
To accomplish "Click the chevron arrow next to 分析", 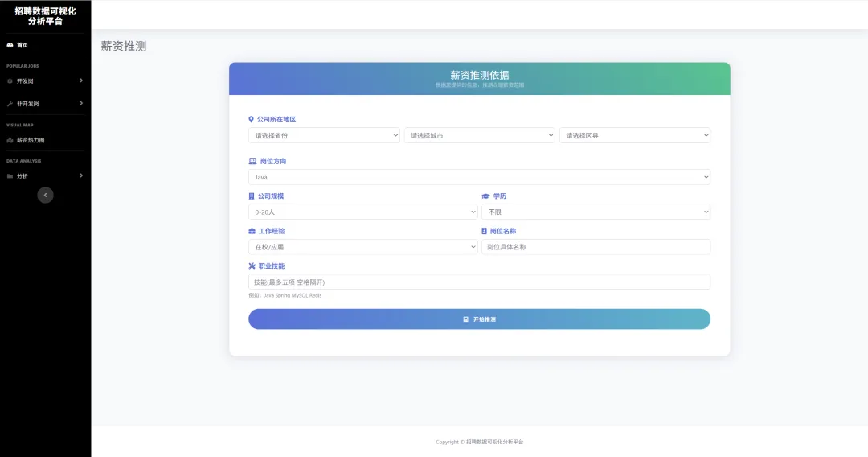I will (81, 175).
